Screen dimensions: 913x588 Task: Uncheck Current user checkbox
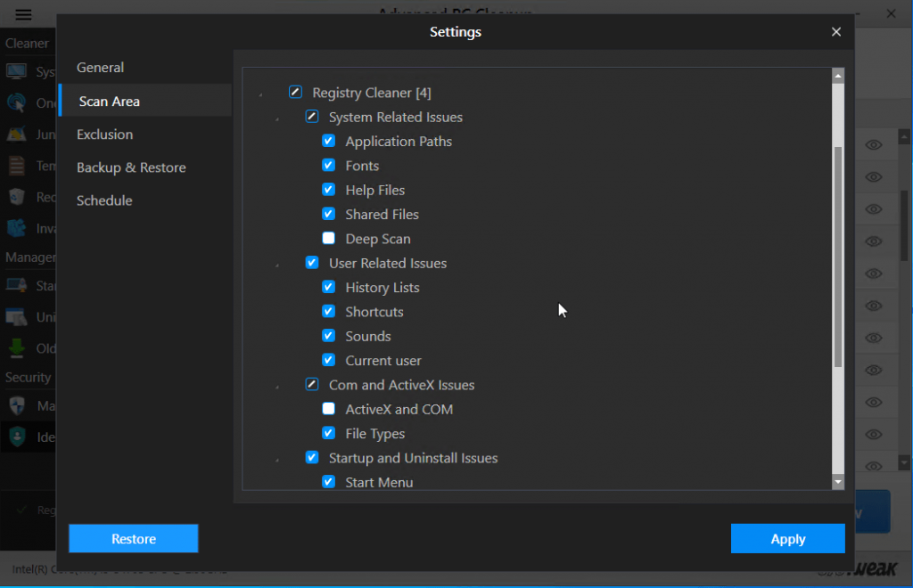coord(328,360)
